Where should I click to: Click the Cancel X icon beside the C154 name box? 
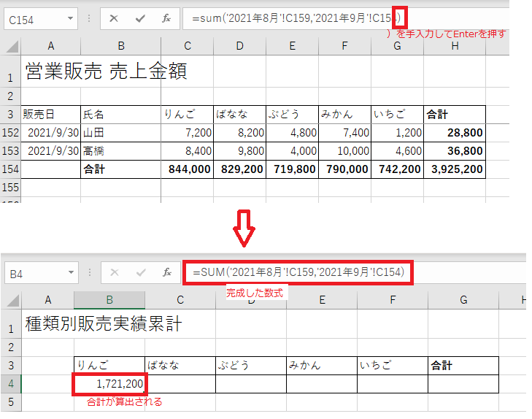click(x=114, y=19)
